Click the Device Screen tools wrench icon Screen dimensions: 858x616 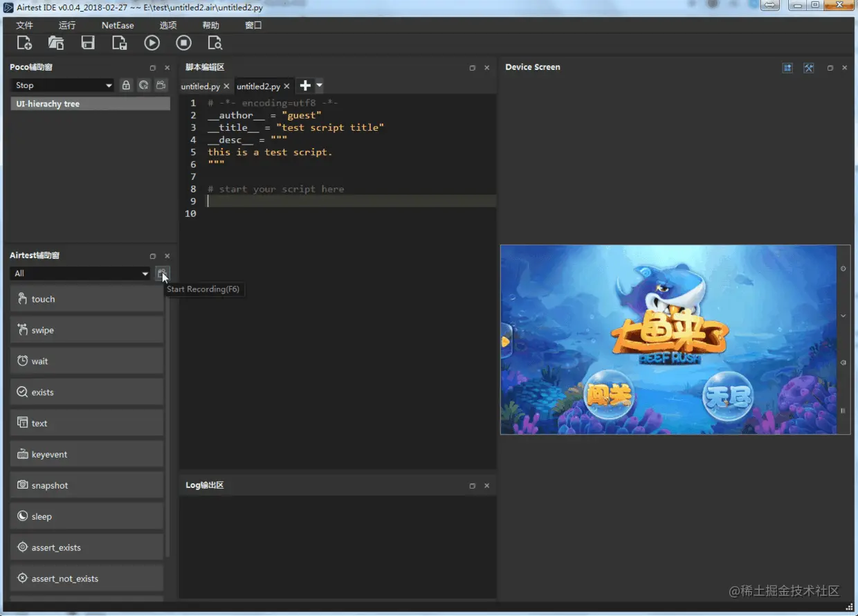808,68
